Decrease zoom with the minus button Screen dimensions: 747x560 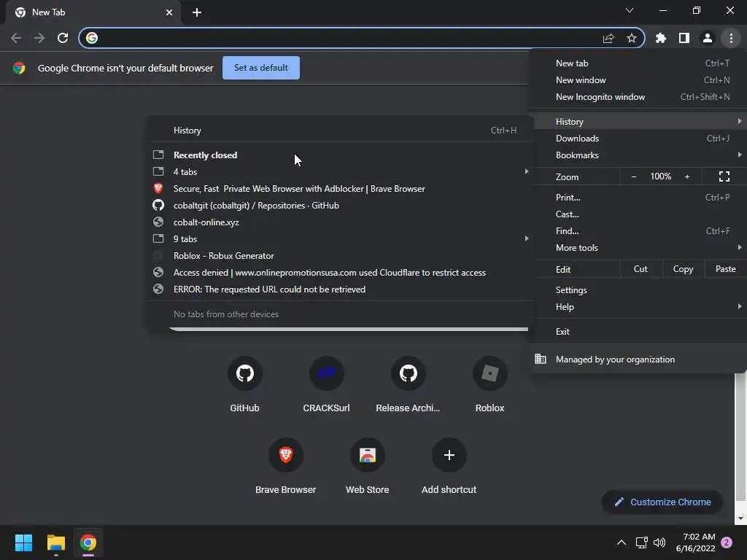(x=634, y=176)
